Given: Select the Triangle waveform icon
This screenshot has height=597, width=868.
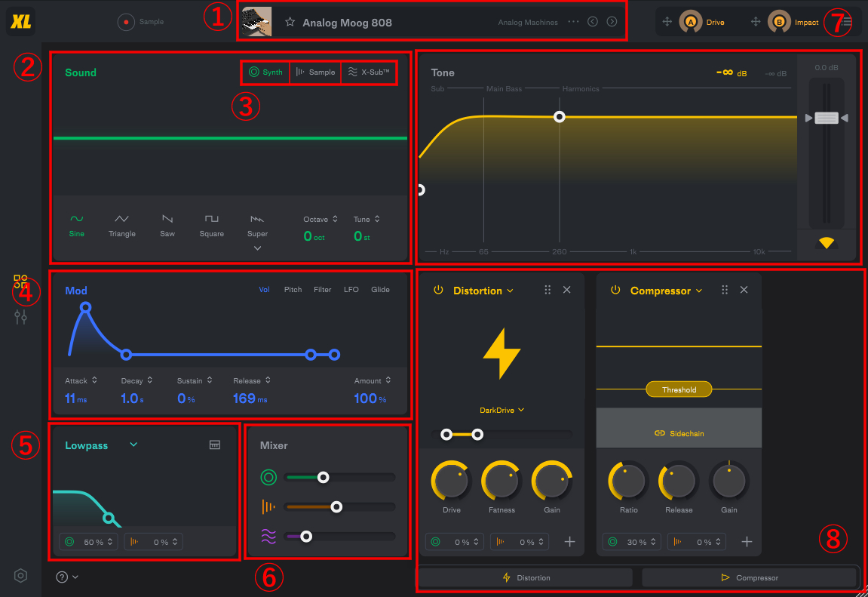Looking at the screenshot, I should 121,219.
